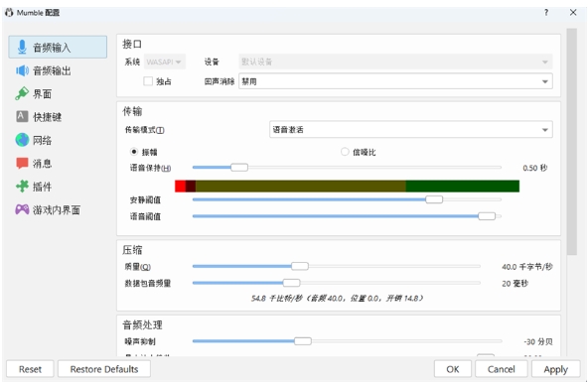Open the 界面 settings page
588x382 pixels.
click(58, 93)
